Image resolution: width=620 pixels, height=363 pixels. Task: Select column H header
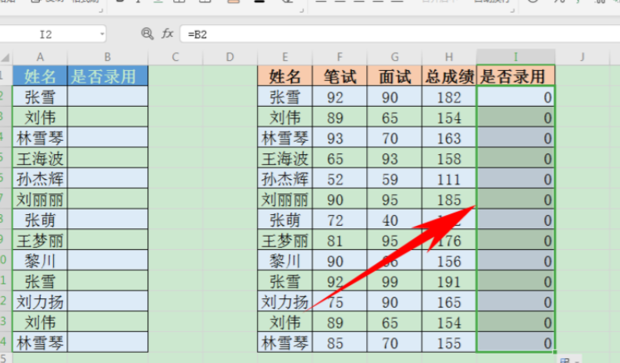tap(449, 57)
